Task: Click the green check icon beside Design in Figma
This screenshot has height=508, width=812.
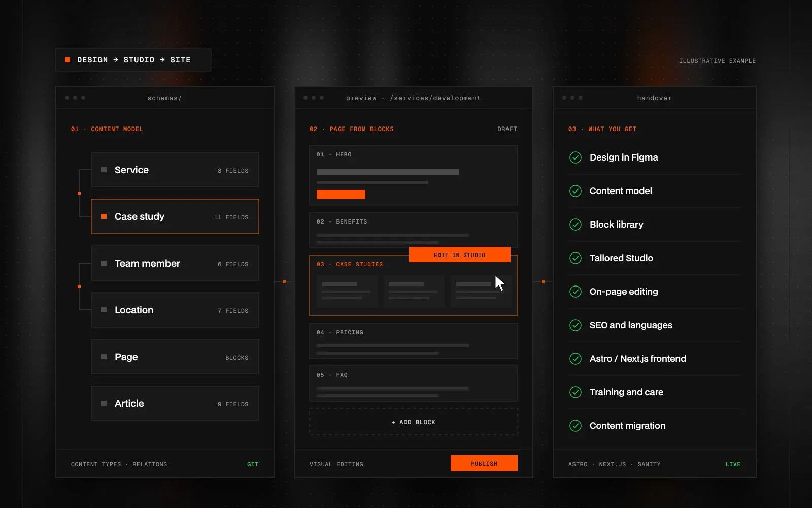Action: [576, 157]
